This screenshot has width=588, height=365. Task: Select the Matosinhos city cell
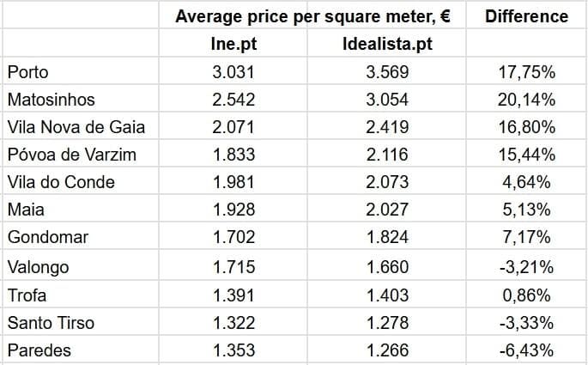(51, 100)
